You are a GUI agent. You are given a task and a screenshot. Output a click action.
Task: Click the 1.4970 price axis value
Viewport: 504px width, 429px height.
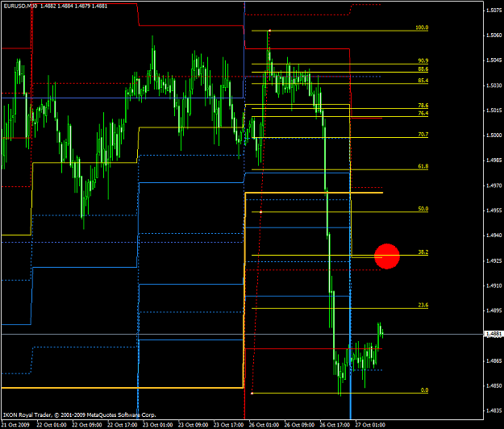pyautogui.click(x=494, y=185)
